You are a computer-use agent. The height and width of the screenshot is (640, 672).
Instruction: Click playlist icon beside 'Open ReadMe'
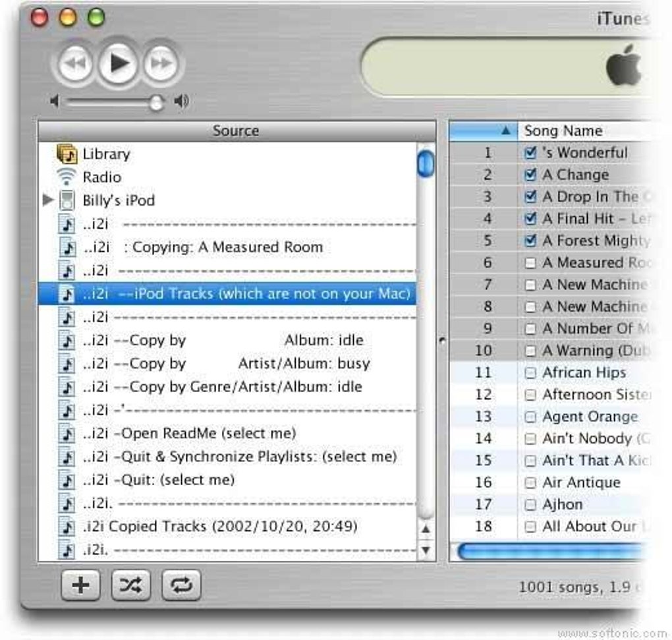(67, 434)
